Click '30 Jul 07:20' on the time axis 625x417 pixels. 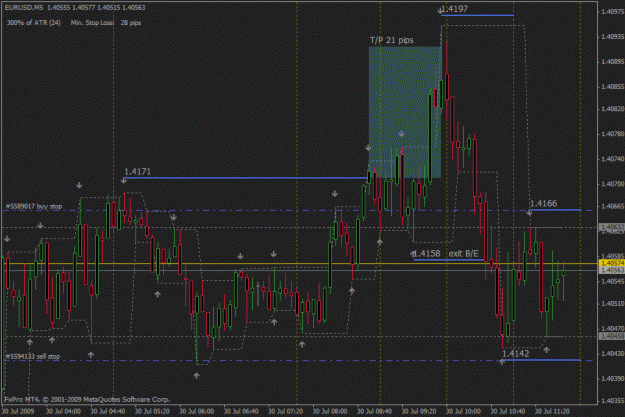[285, 411]
